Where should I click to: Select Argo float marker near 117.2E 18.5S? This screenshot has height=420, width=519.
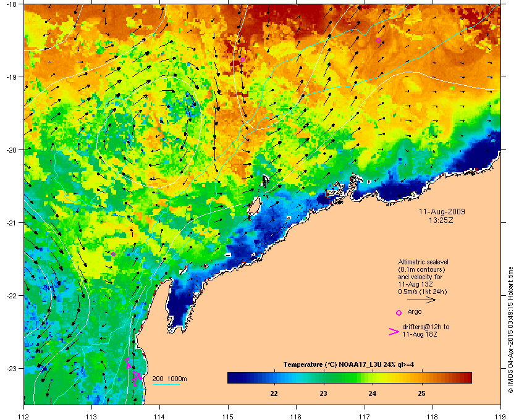click(378, 40)
